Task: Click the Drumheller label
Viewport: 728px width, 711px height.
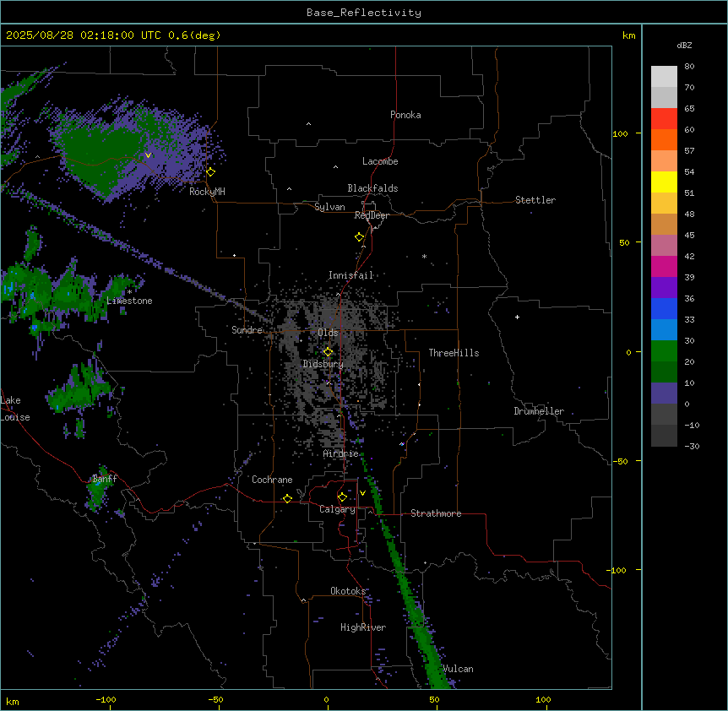Action: (x=539, y=411)
